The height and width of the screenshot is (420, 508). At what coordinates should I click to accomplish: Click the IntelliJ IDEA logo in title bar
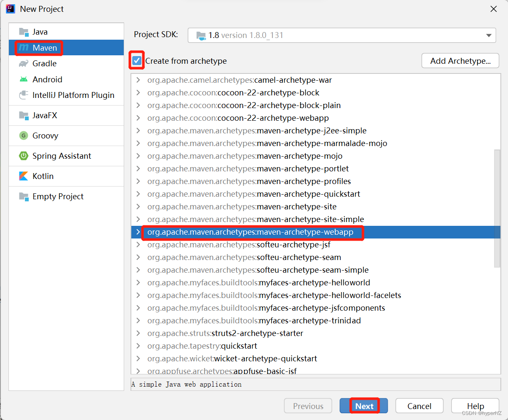pyautogui.click(x=11, y=8)
